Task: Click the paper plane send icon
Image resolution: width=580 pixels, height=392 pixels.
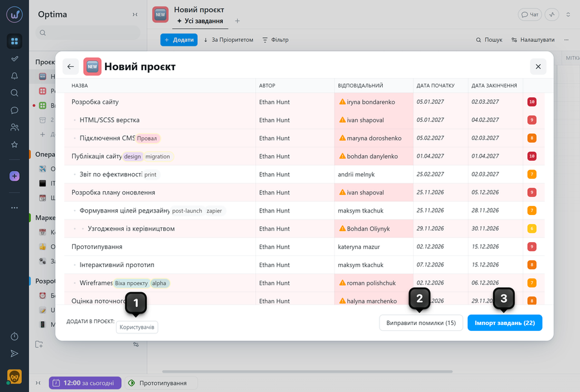Action: click(x=14, y=353)
